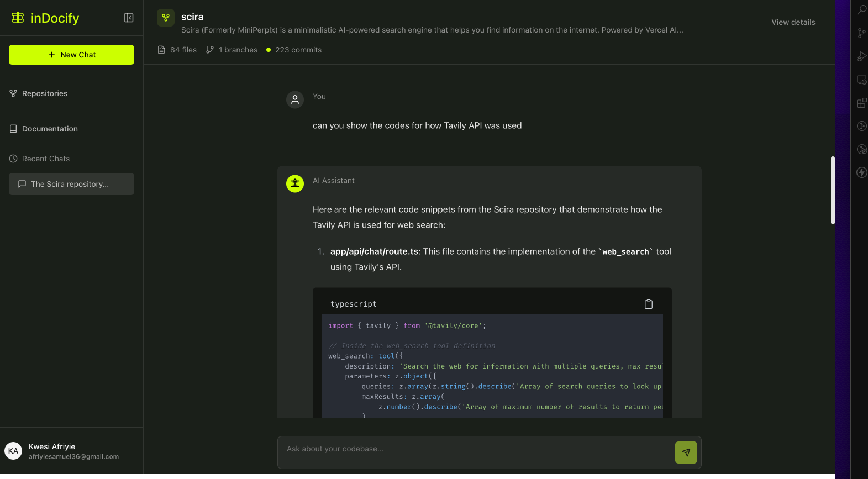Click the inDocify logo icon

(x=18, y=18)
